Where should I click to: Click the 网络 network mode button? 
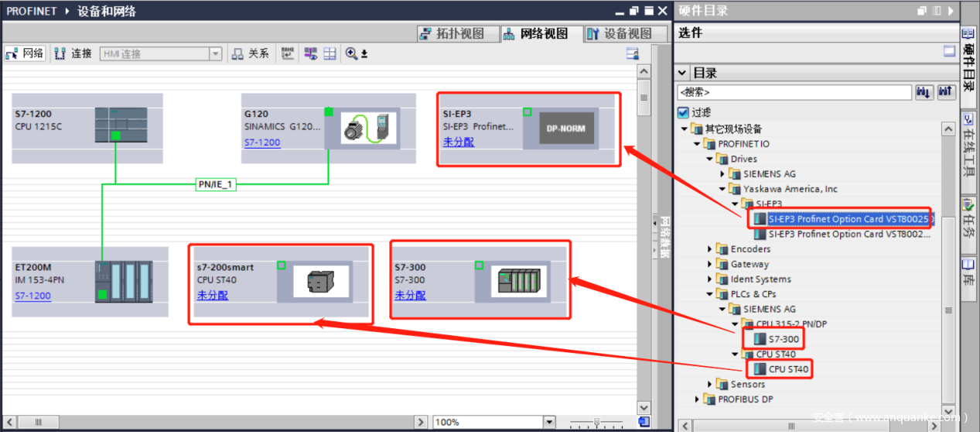point(25,53)
